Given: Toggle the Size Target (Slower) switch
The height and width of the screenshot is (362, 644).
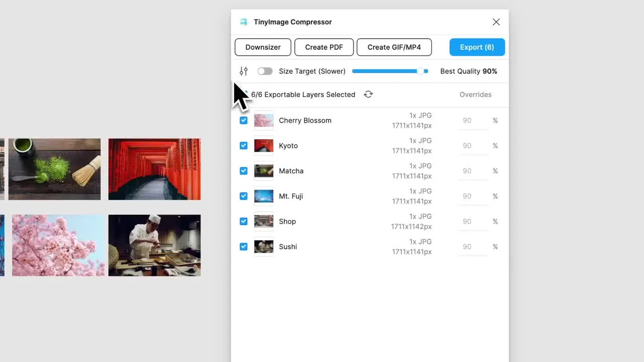Looking at the screenshot, I should tap(265, 71).
